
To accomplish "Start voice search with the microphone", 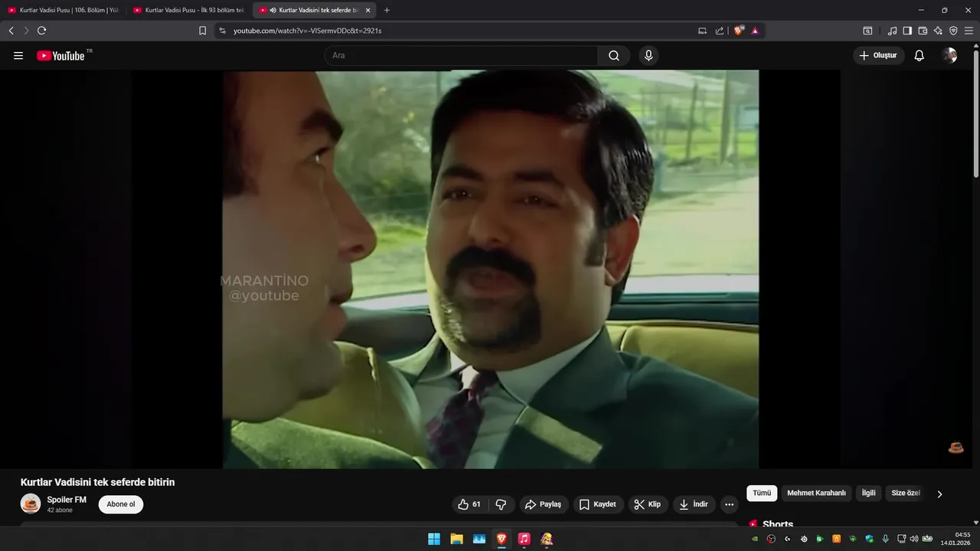I will pyautogui.click(x=648, y=56).
